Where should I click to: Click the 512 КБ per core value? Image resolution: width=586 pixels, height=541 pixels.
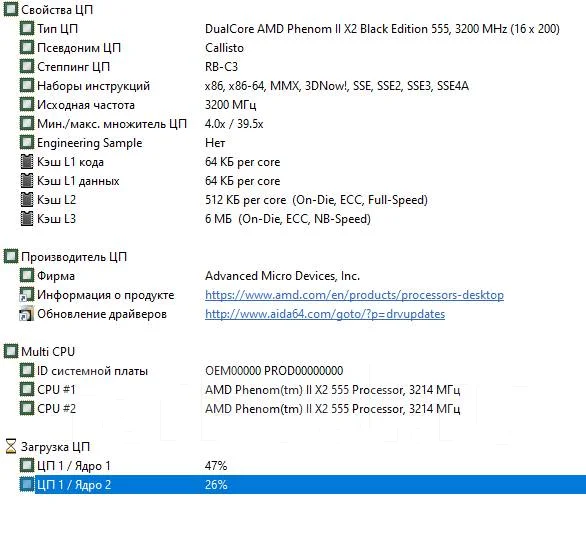point(316,200)
